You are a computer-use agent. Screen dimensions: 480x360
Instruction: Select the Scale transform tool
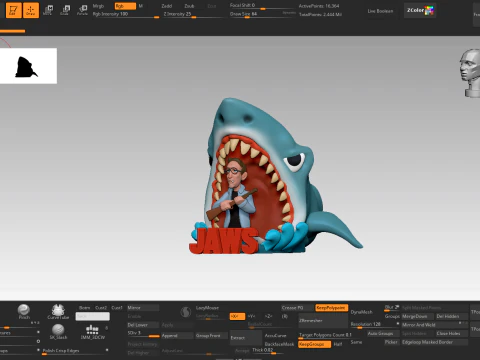[65, 10]
